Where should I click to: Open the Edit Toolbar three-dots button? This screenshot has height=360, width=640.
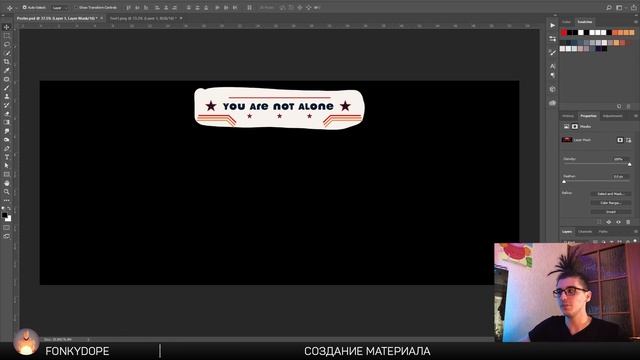point(7,200)
